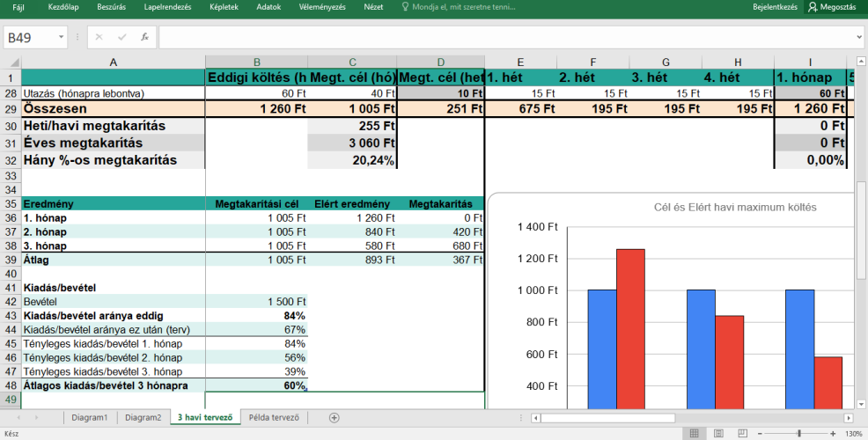Expand the Name Box dropdown arrow
Viewport: 868px width, 440px height.
click(x=61, y=37)
